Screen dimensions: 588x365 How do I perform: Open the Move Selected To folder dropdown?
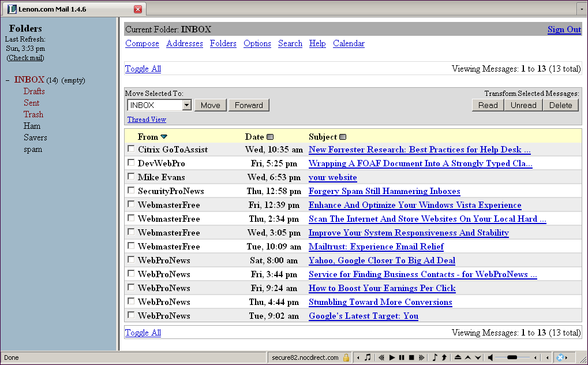click(x=186, y=105)
